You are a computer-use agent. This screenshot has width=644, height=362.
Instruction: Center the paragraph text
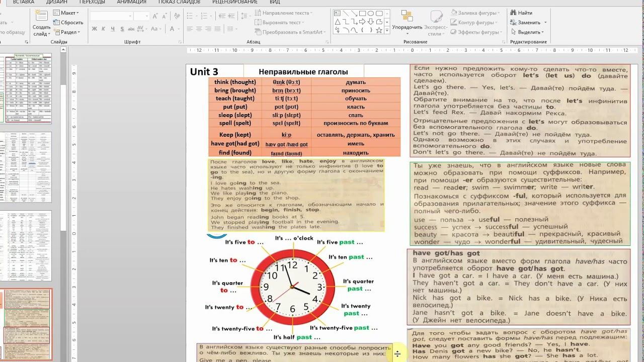(199, 29)
